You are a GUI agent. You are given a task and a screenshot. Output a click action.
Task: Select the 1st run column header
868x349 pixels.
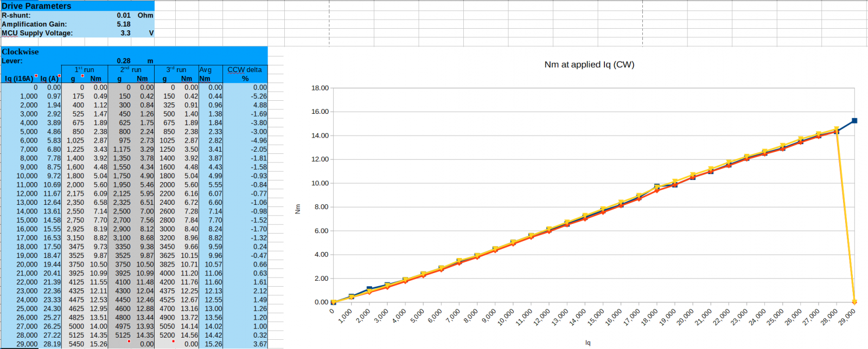(84, 70)
